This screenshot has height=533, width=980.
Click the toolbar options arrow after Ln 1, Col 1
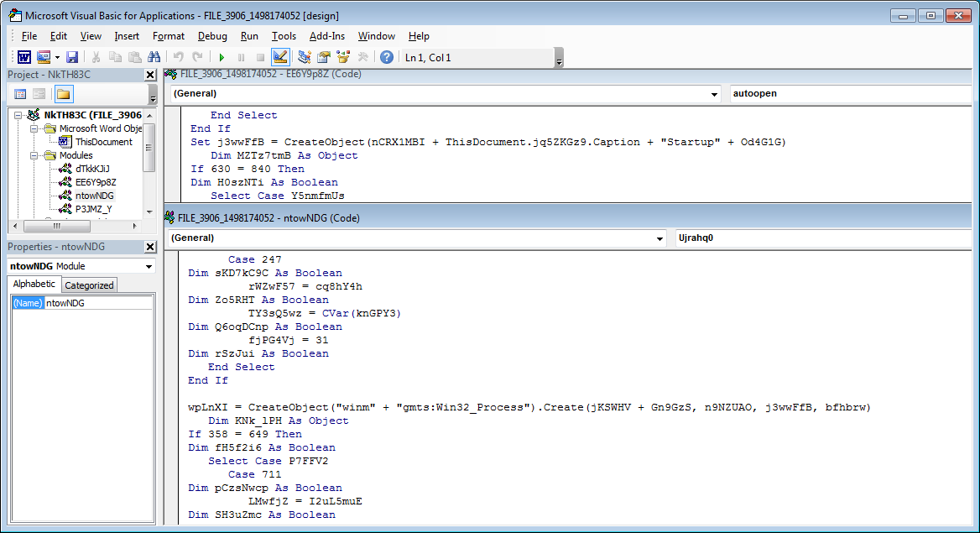coord(559,58)
